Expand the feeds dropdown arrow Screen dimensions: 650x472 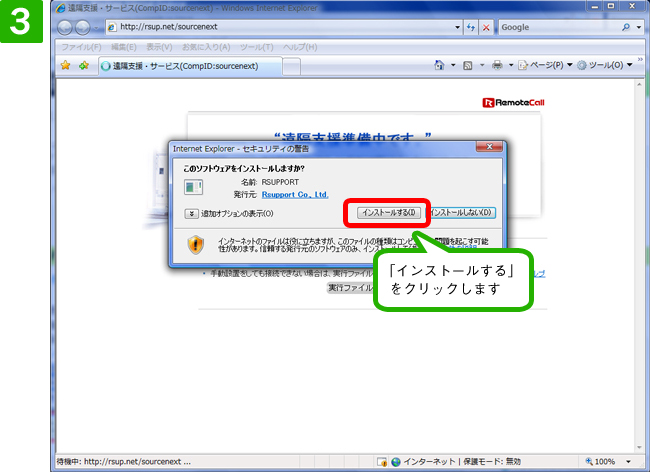tap(482, 65)
